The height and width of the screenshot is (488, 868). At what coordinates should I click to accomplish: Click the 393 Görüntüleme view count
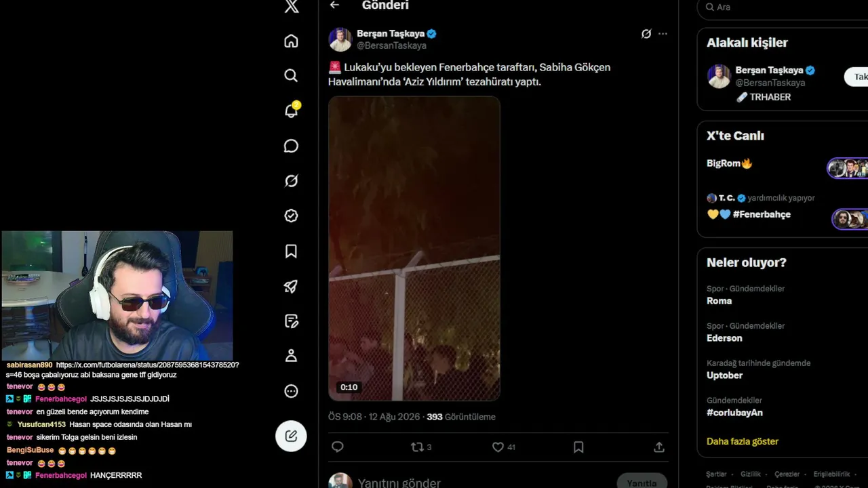tap(461, 417)
